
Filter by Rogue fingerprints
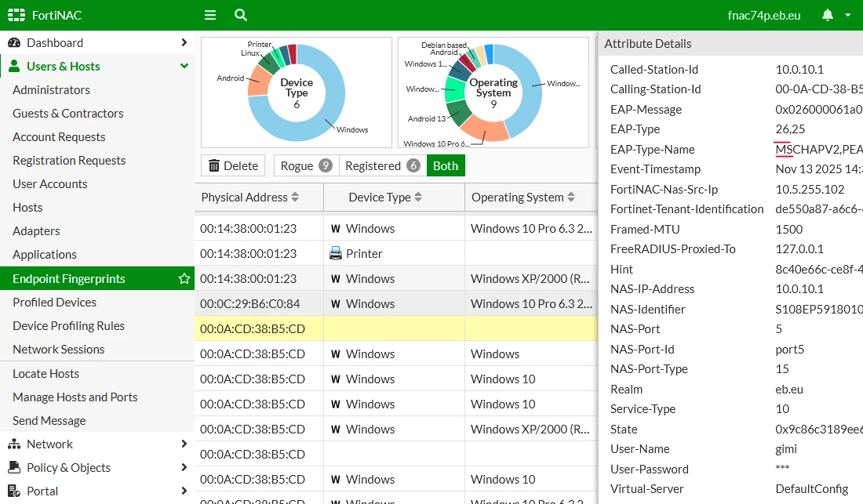306,165
